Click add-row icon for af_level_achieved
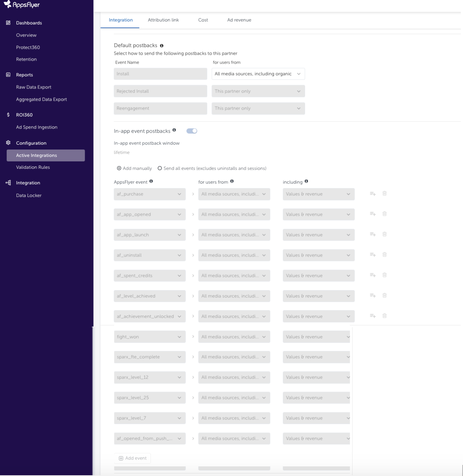 (x=373, y=296)
